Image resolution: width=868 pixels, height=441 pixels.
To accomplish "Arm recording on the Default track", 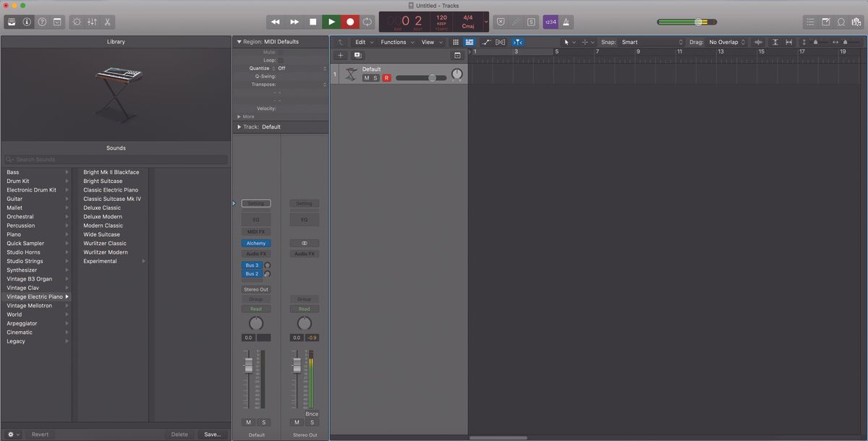I will (x=386, y=77).
